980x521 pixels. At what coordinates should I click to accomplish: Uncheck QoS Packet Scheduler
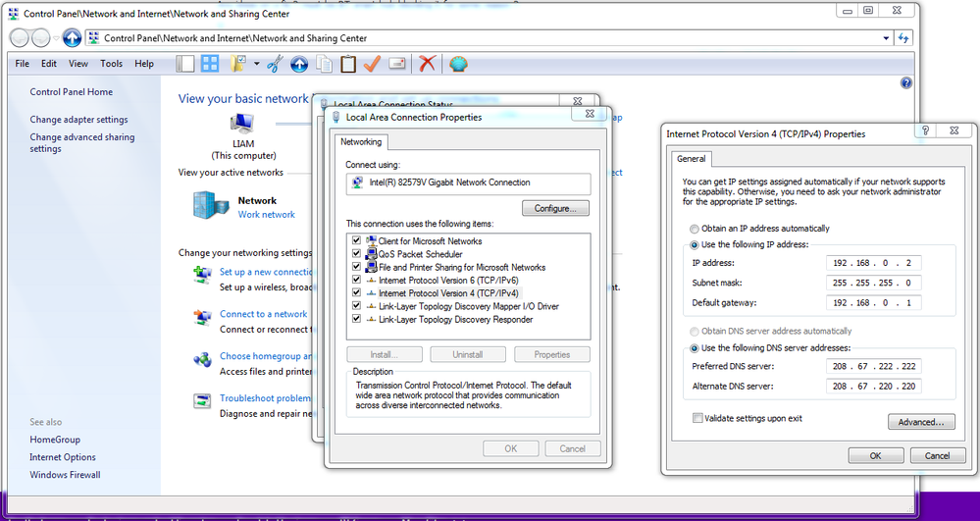(356, 254)
